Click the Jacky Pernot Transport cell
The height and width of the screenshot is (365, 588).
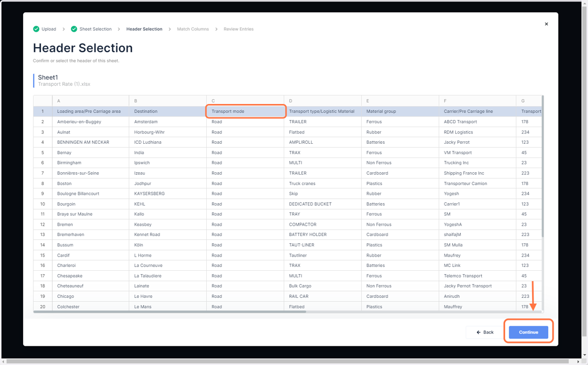(477, 286)
